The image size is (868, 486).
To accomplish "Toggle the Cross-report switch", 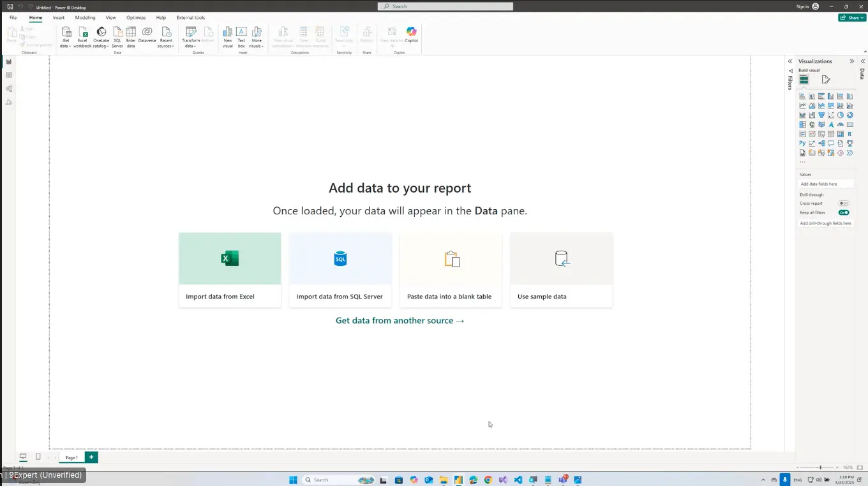I will pos(844,203).
